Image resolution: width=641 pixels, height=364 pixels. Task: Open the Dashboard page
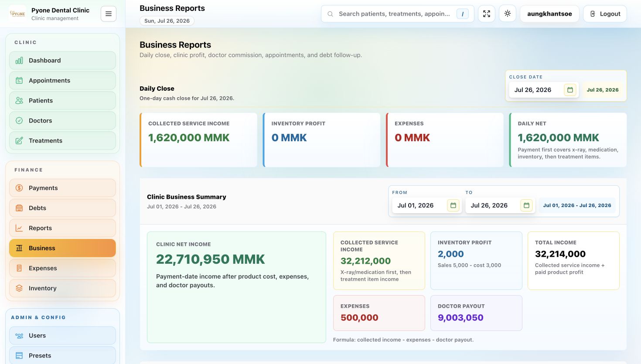pyautogui.click(x=62, y=61)
